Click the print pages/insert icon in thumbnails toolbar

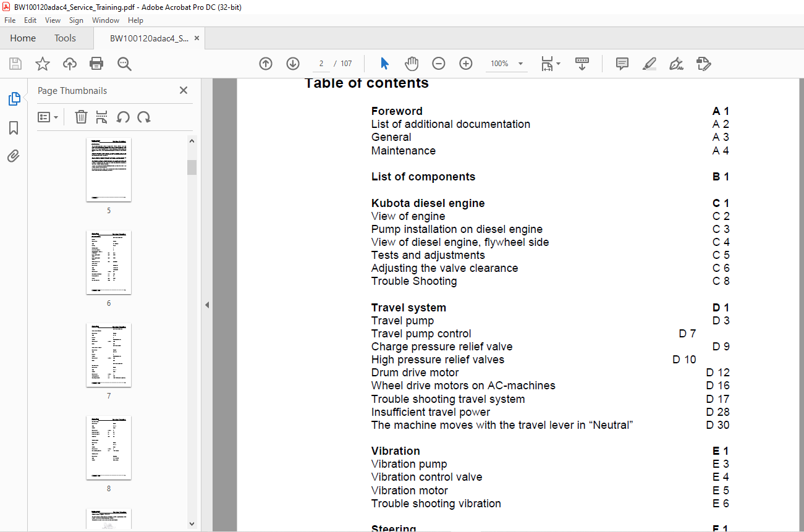point(102,117)
